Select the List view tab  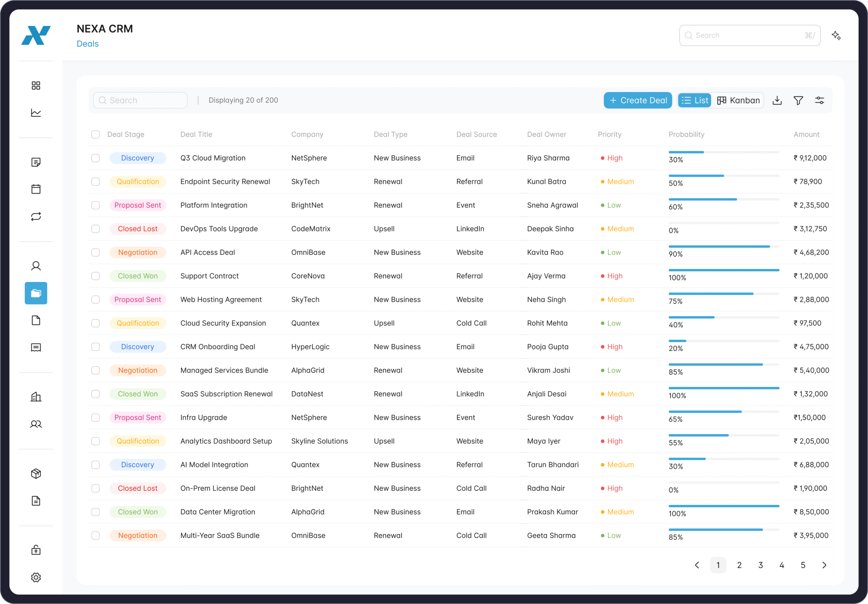[x=694, y=100]
